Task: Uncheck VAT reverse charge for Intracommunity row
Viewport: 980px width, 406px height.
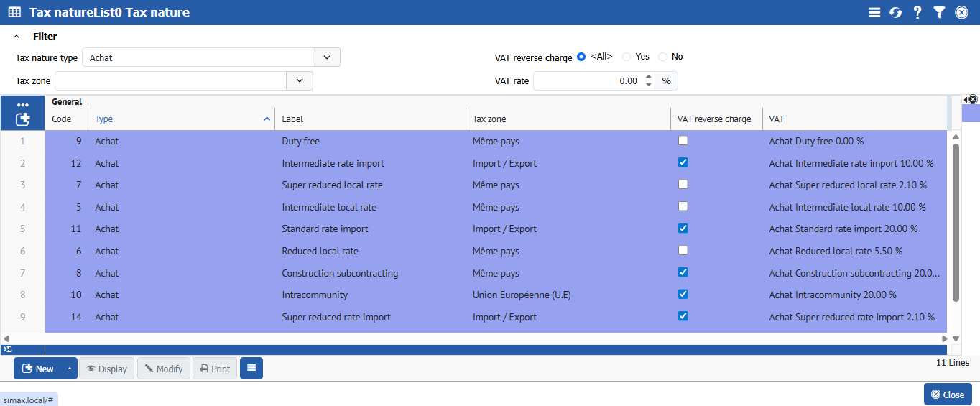Action: [683, 294]
